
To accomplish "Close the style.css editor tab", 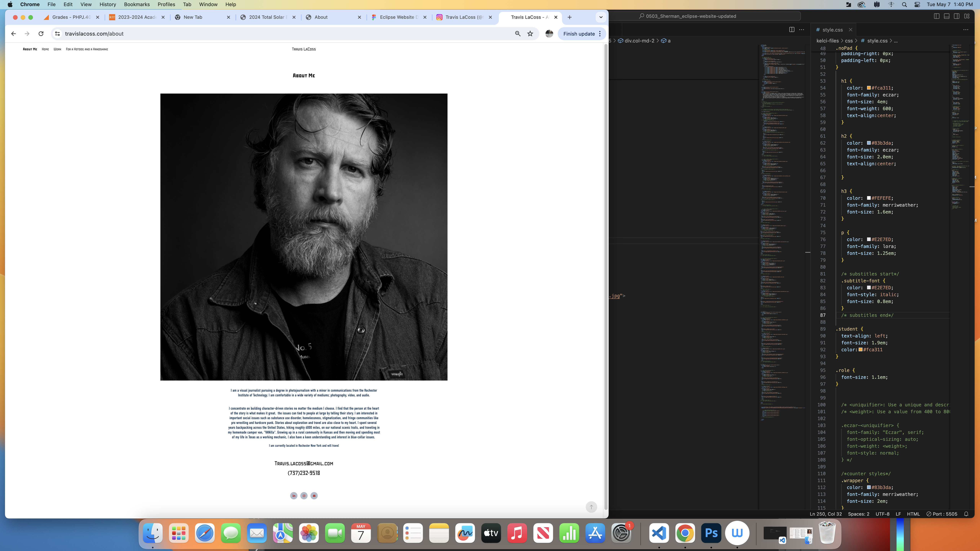I will [850, 30].
